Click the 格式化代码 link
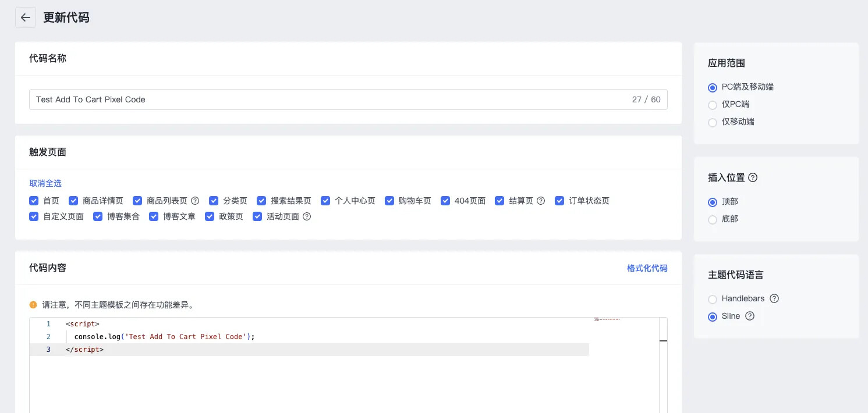Image resolution: width=868 pixels, height=413 pixels. click(x=647, y=268)
